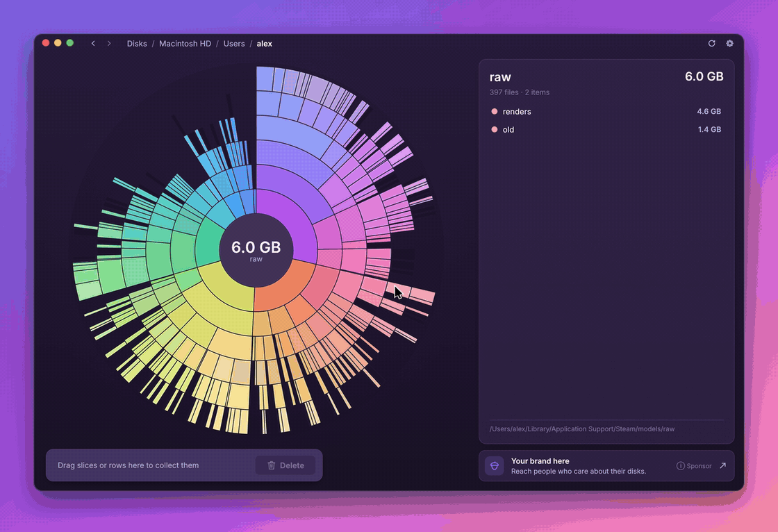Screen dimensions: 778x532
Task: Click the forward navigation arrow
Action: coord(109,44)
